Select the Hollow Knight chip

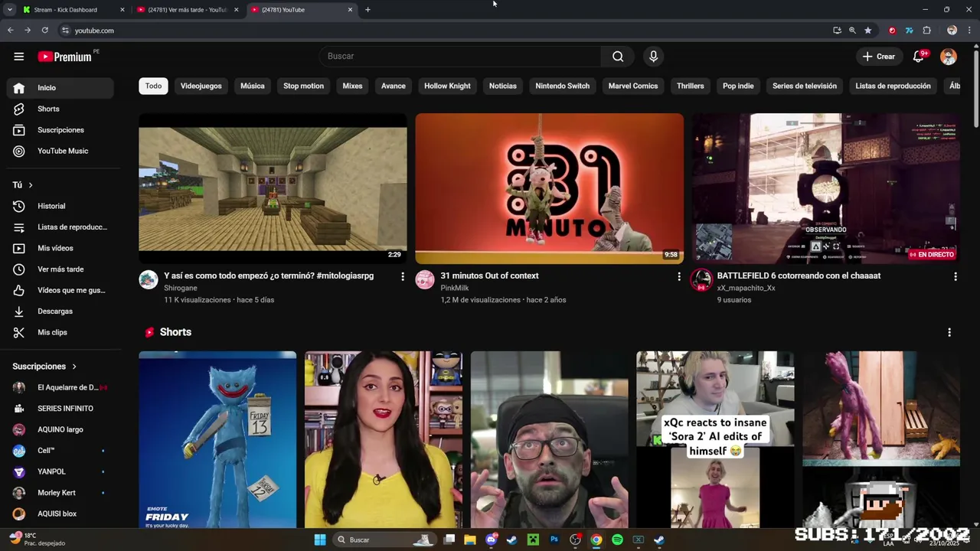447,86
